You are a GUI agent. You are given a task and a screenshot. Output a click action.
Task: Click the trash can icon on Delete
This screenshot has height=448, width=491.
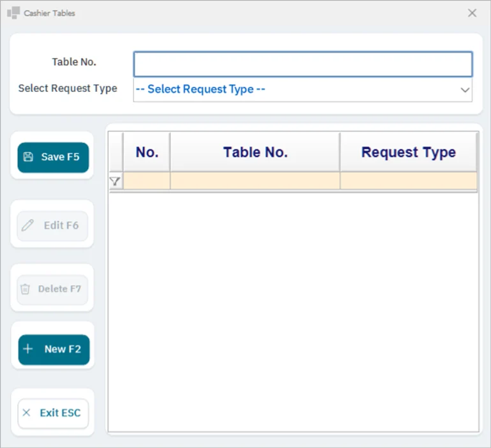tap(25, 289)
